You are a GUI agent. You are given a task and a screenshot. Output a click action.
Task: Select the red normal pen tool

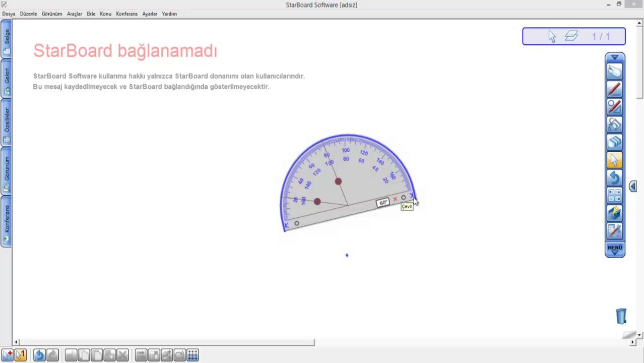[615, 89]
